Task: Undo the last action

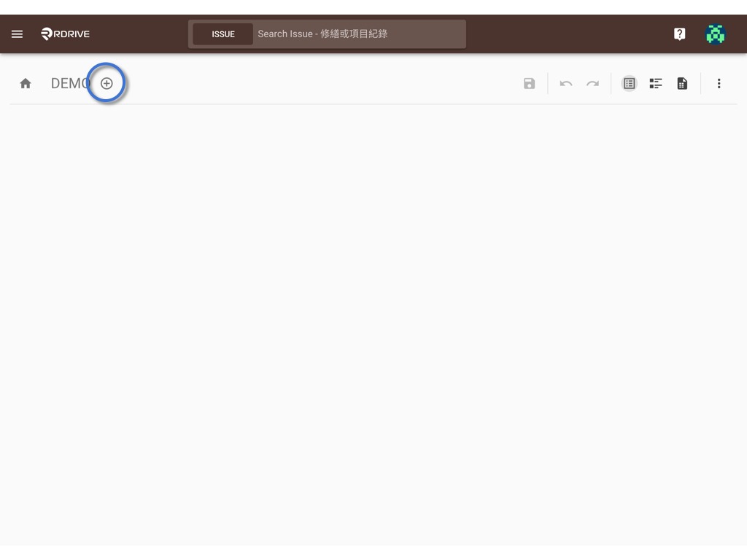Action: point(566,83)
